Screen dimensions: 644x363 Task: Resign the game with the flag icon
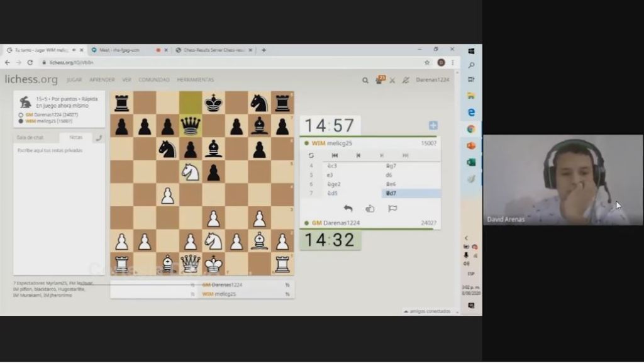coord(392,209)
